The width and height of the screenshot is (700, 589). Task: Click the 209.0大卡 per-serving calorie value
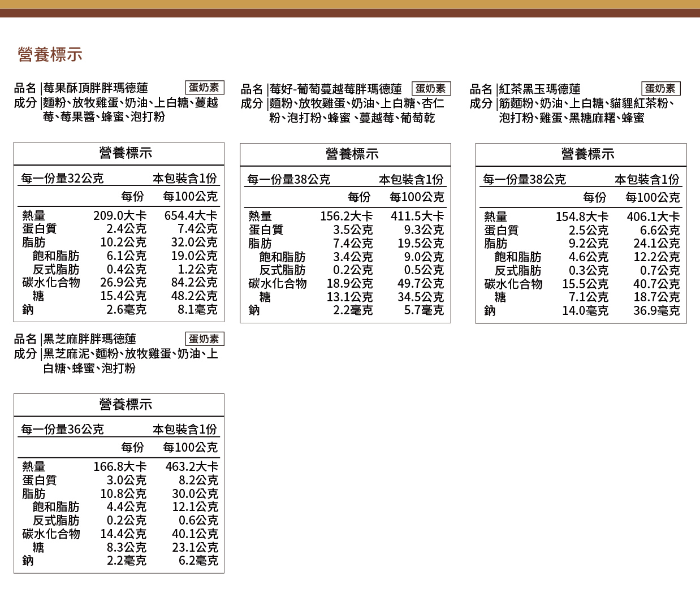pyautogui.click(x=120, y=215)
